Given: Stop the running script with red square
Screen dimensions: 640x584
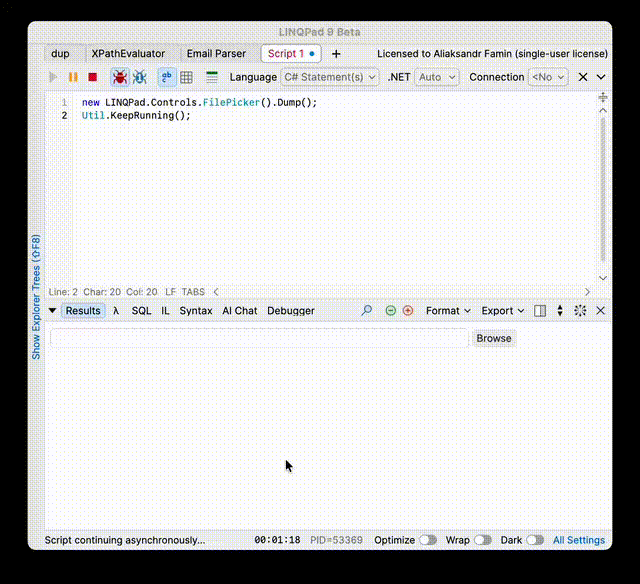Looking at the screenshot, I should 93,77.
